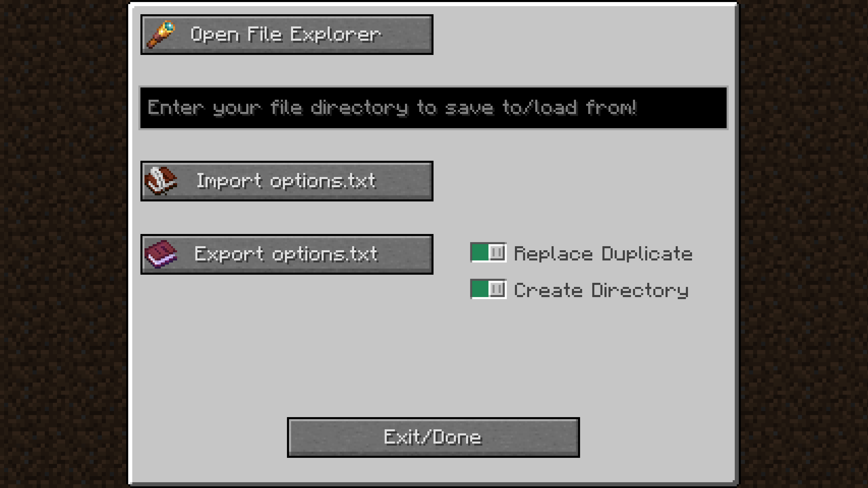Click the torch/Open File Explorer icon

[x=161, y=35]
